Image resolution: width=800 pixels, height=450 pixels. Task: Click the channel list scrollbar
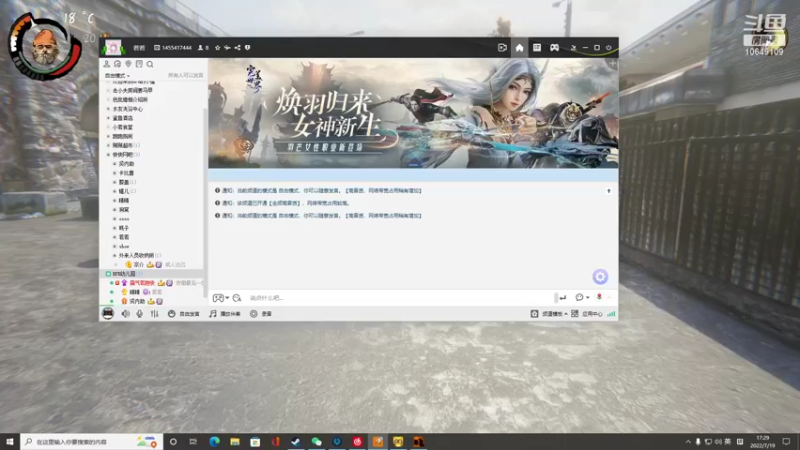[206, 202]
